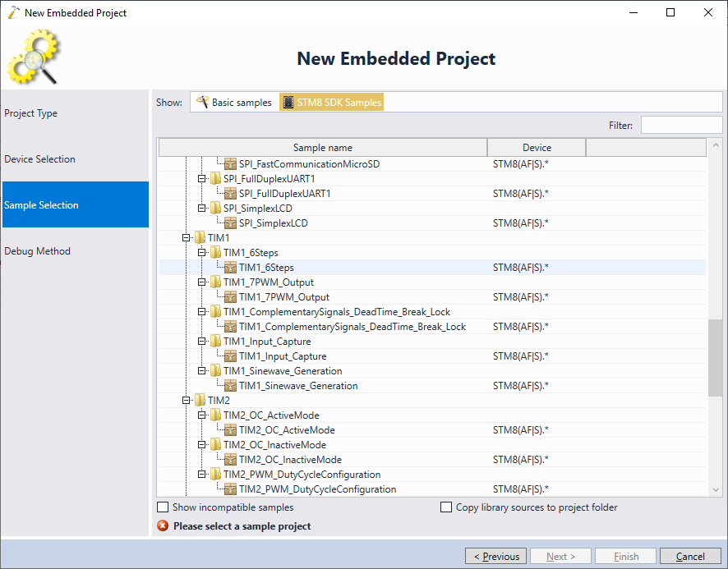Select the TIM1_Sinewave_Generation sample text
This screenshot has width=728, height=569.
click(298, 386)
